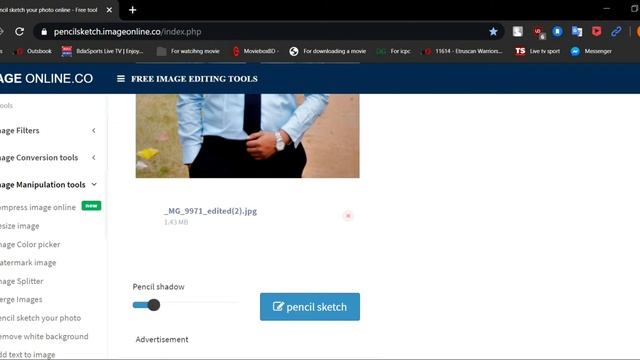Close the pencil sketch browser tab
This screenshot has width=640, height=360.
(109, 10)
